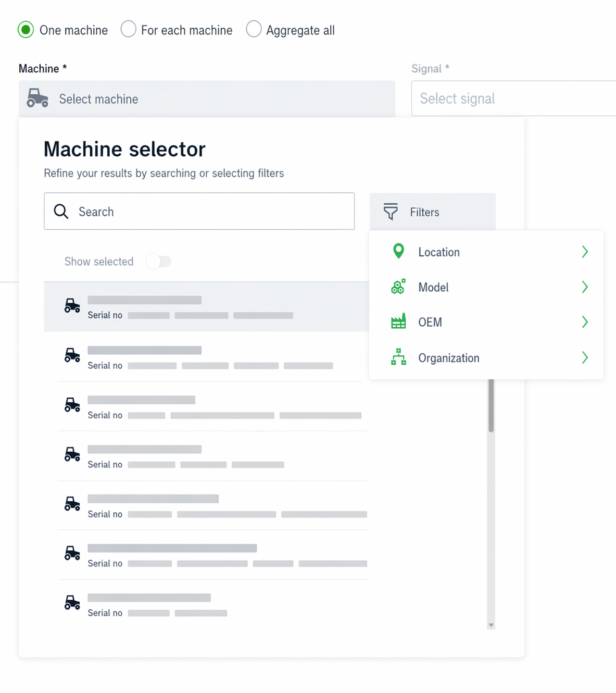Click the green OEM factory icon

(x=398, y=321)
